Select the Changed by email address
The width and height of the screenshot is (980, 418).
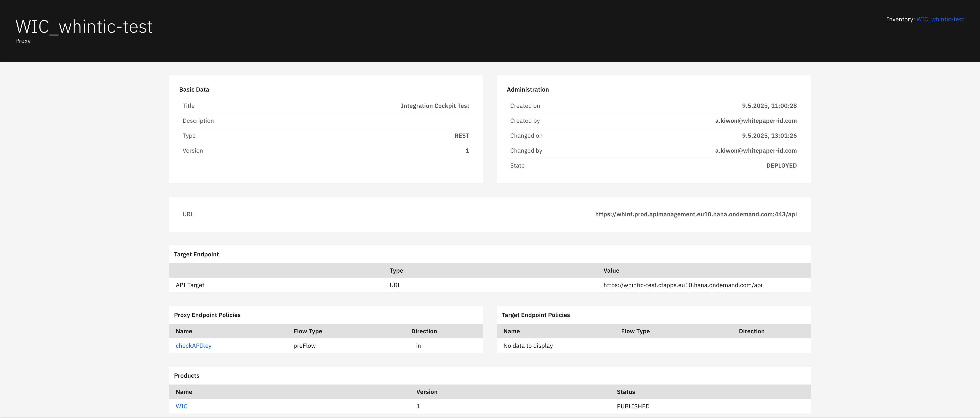tap(756, 151)
